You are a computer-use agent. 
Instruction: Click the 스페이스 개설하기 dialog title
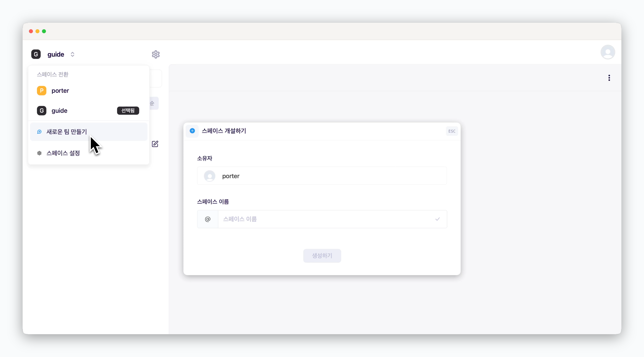pyautogui.click(x=224, y=131)
